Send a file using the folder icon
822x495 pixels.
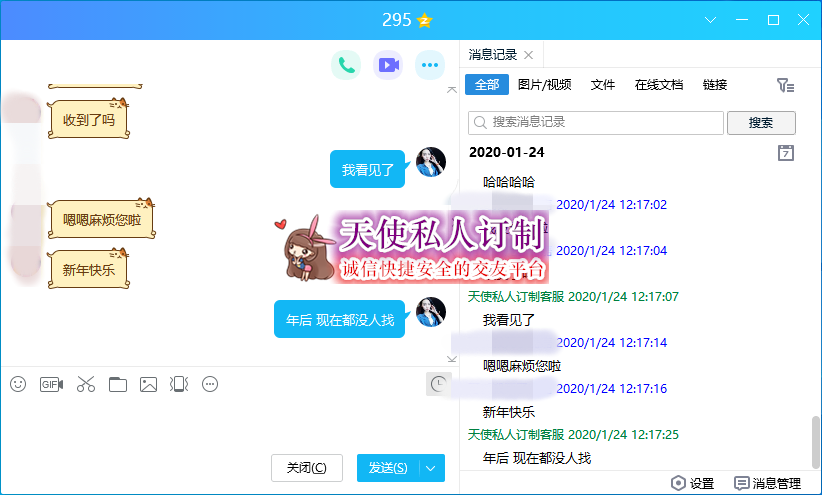pos(118,384)
